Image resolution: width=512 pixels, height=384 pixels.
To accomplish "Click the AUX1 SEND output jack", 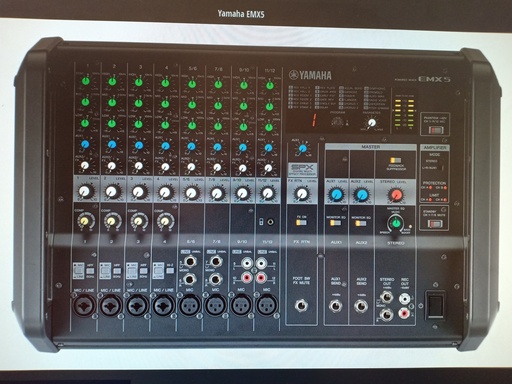I will (x=335, y=305).
